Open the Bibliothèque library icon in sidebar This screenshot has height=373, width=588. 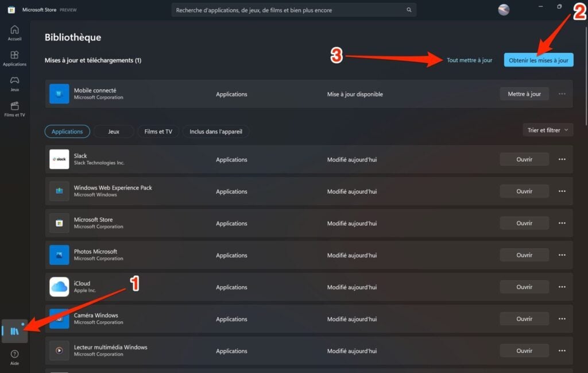tap(14, 331)
